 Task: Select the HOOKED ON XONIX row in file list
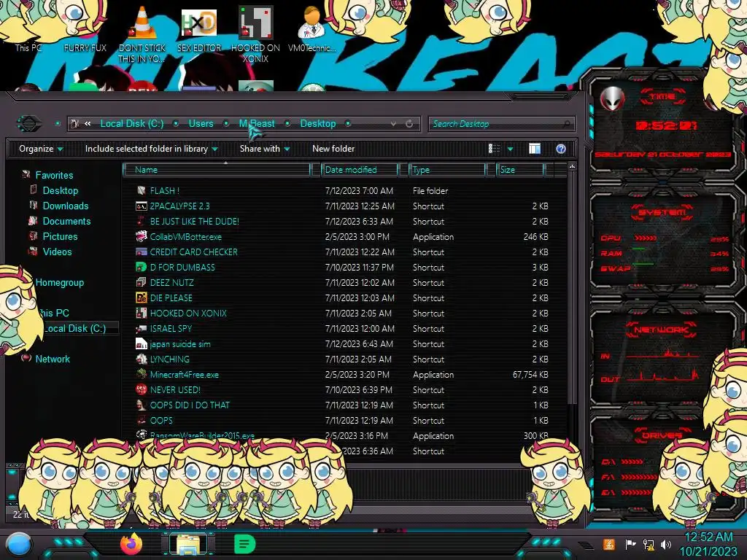(343, 314)
